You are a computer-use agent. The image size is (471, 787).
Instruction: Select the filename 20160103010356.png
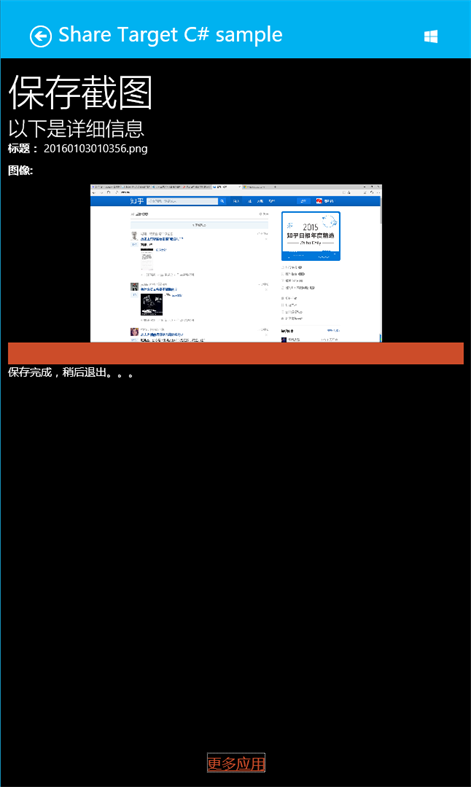coord(95,149)
